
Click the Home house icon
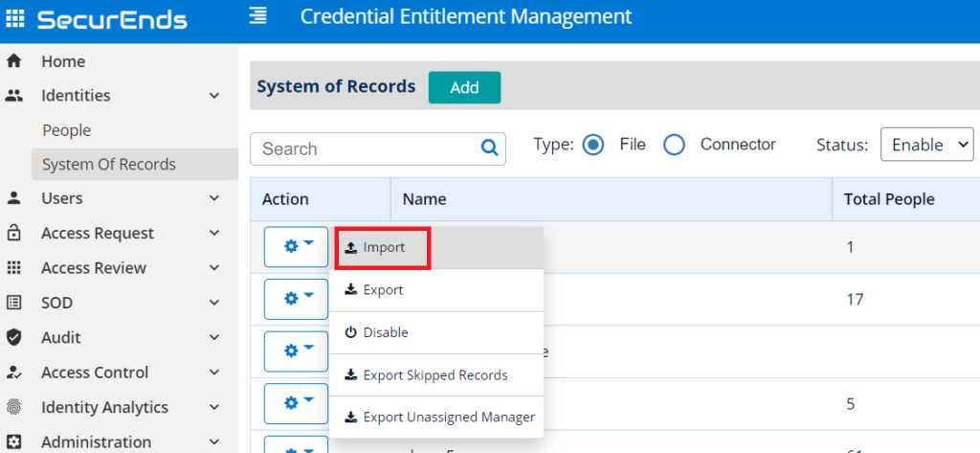point(13,61)
